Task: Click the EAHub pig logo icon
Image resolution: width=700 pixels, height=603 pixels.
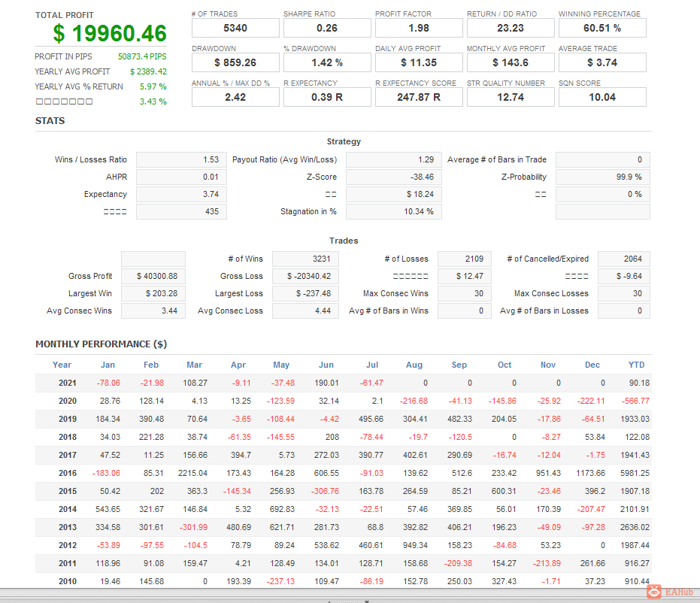Action: pyautogui.click(x=654, y=592)
